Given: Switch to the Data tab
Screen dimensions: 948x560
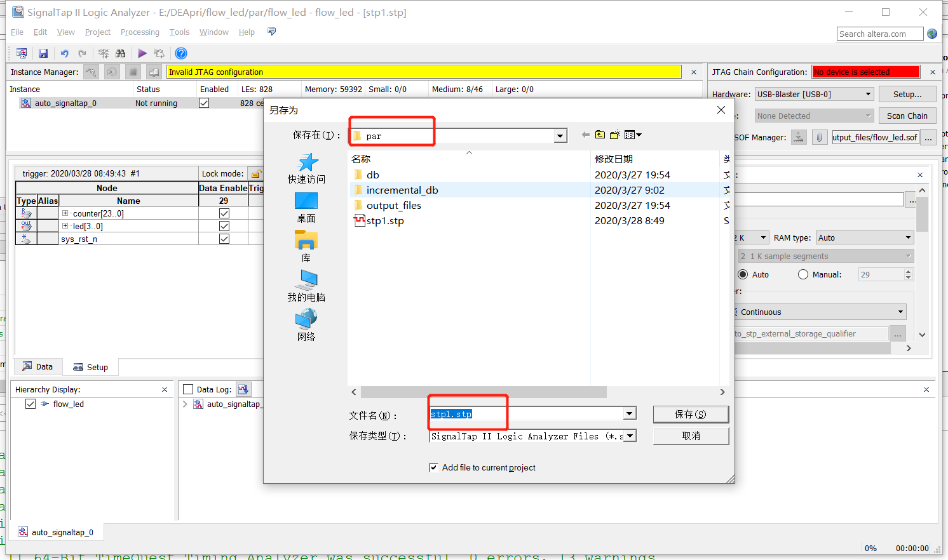Looking at the screenshot, I should (x=37, y=366).
